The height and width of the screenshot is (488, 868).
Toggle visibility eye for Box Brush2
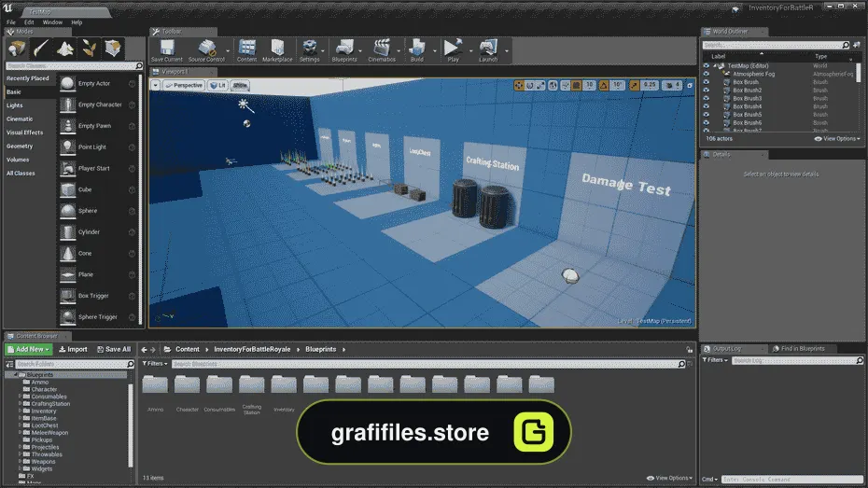click(x=706, y=91)
